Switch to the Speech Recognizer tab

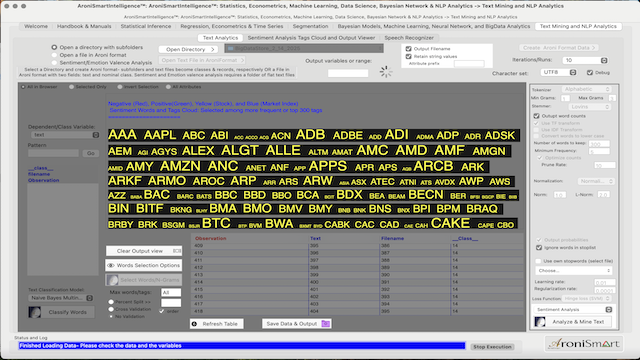[x=409, y=38]
